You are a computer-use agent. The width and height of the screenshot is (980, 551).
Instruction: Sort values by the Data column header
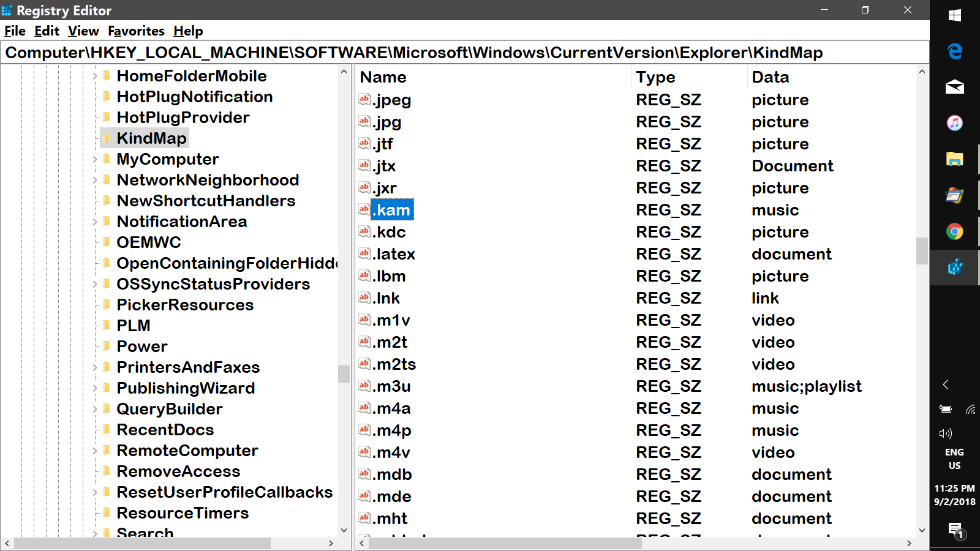(832, 77)
